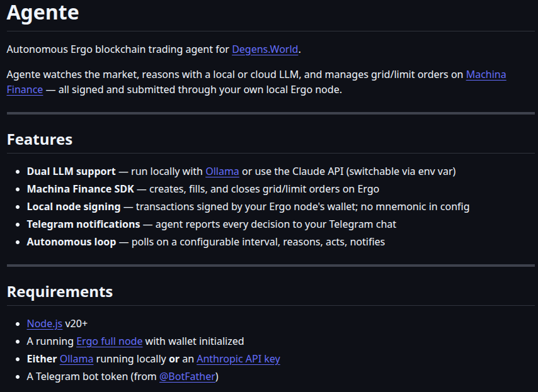Click 'Autonomous Ergo blockchain trading agent for'
The image size is (538, 392).
[x=118, y=49]
